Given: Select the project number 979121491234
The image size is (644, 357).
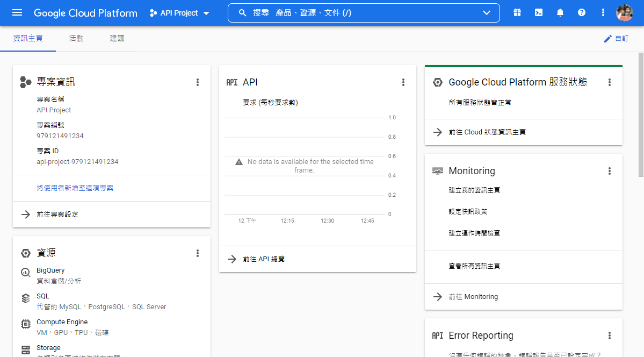Looking at the screenshot, I should coord(60,135).
